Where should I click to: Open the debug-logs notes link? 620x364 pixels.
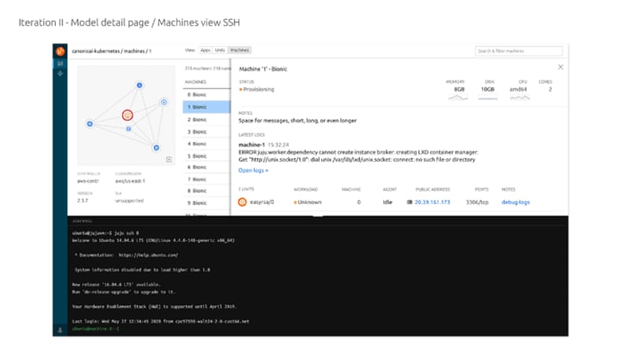(x=516, y=202)
